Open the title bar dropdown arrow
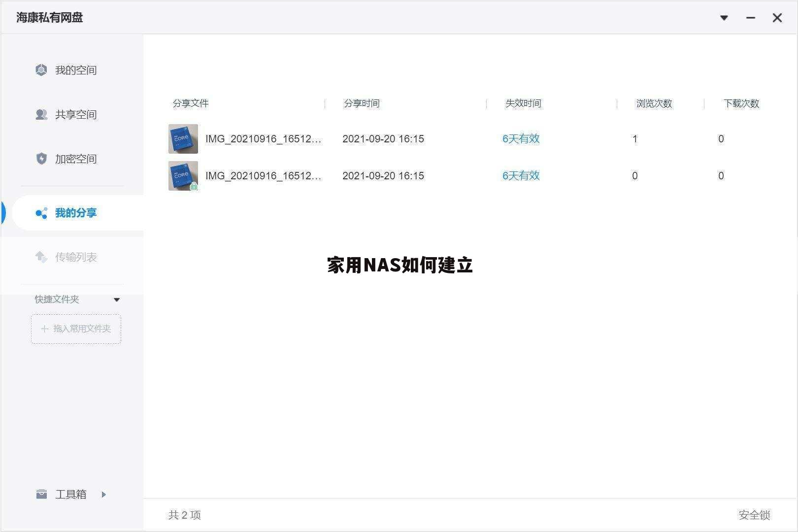Viewport: 798px width, 532px height. (724, 17)
